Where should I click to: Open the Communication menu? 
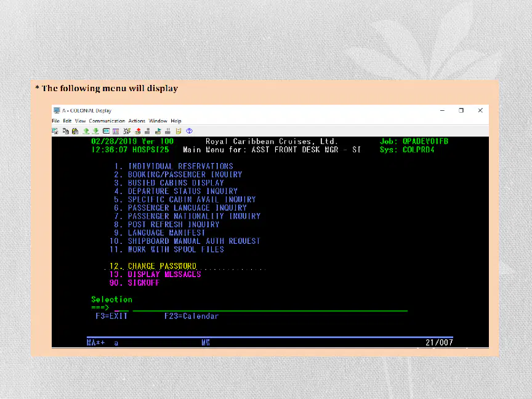click(107, 121)
